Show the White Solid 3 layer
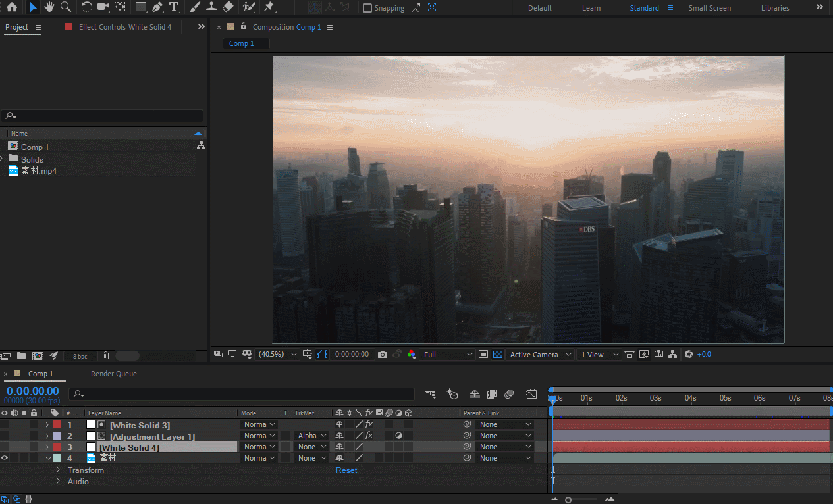 5,424
